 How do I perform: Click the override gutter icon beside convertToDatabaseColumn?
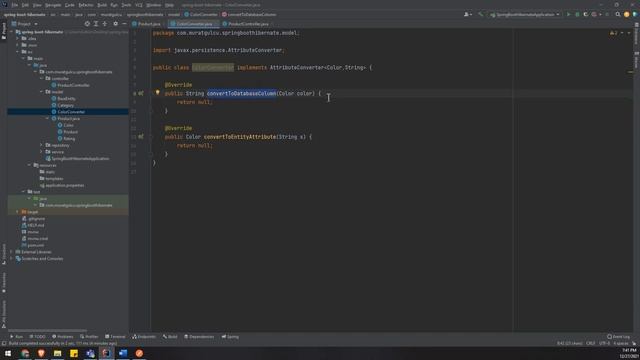point(141,93)
